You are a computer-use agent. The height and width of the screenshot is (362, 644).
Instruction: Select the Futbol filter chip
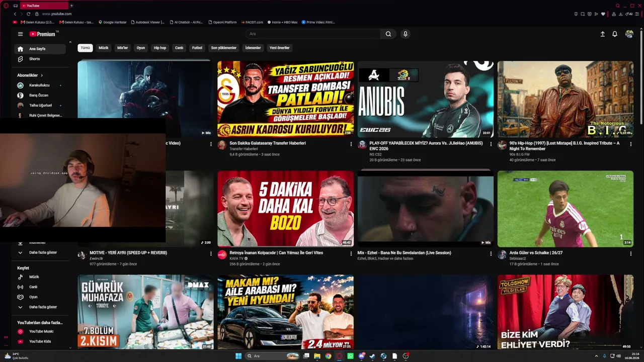(x=197, y=48)
